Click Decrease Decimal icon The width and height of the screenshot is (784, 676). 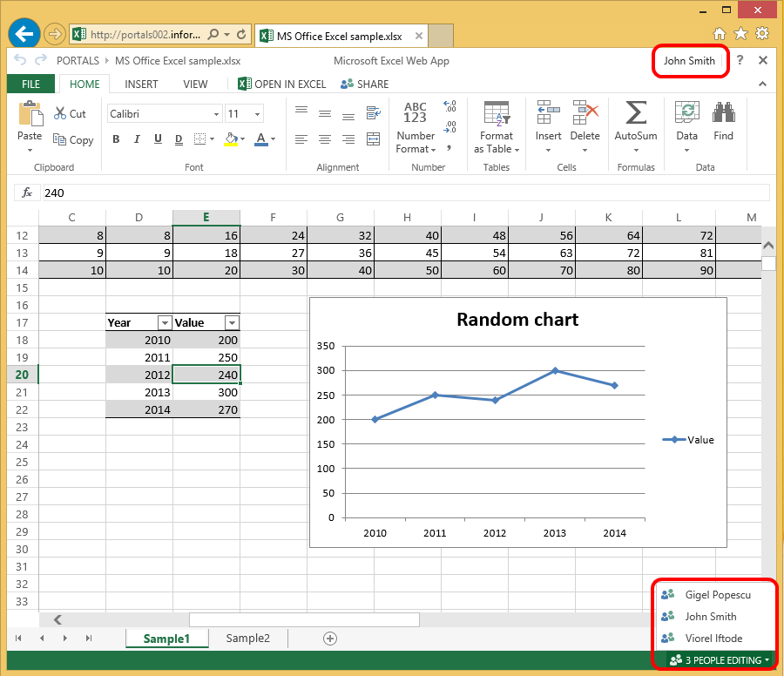449,127
